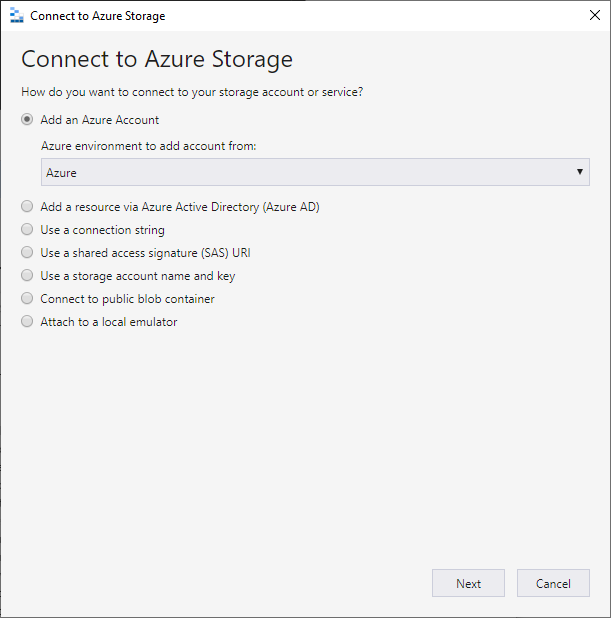Select the Use a connection string radio button
Image resolution: width=611 pixels, height=618 pixels.
tap(27, 230)
